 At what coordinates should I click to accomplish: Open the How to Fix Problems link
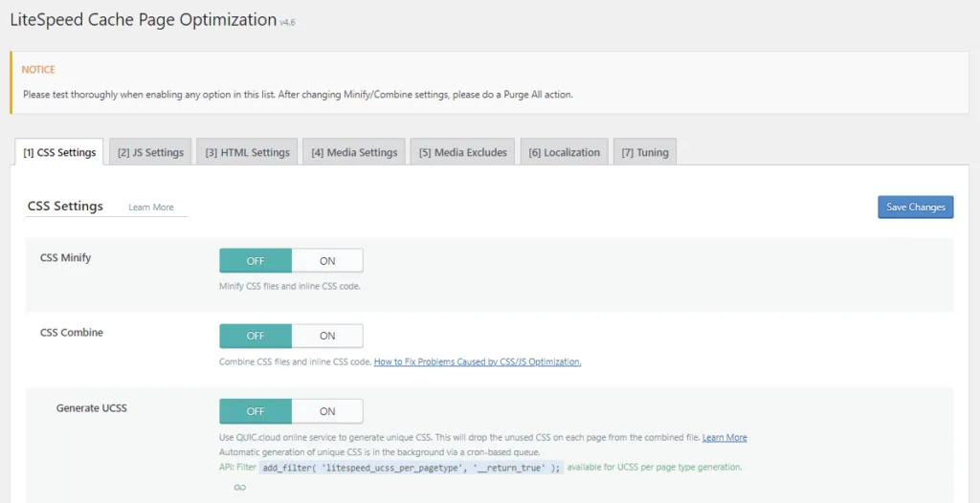pyautogui.click(x=477, y=362)
